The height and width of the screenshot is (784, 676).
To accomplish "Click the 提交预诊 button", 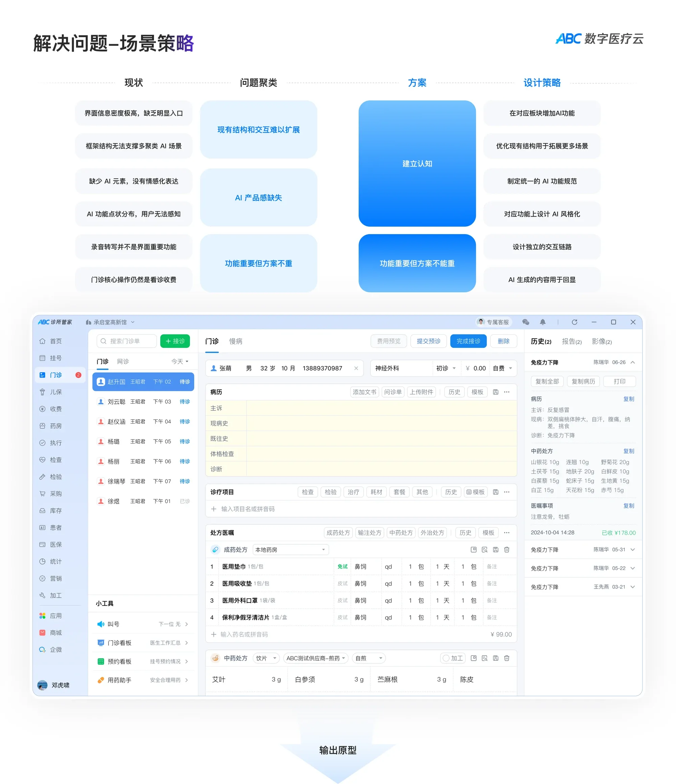I will point(428,341).
